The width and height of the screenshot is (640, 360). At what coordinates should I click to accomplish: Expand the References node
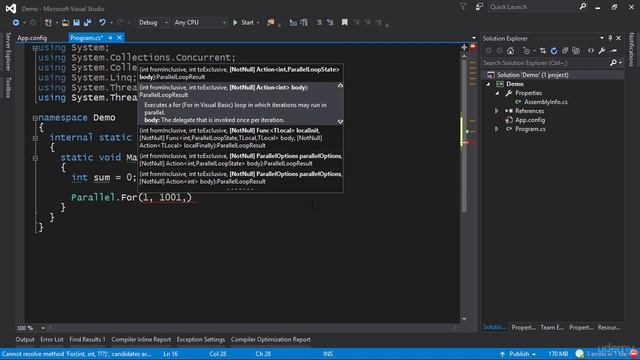click(x=497, y=111)
